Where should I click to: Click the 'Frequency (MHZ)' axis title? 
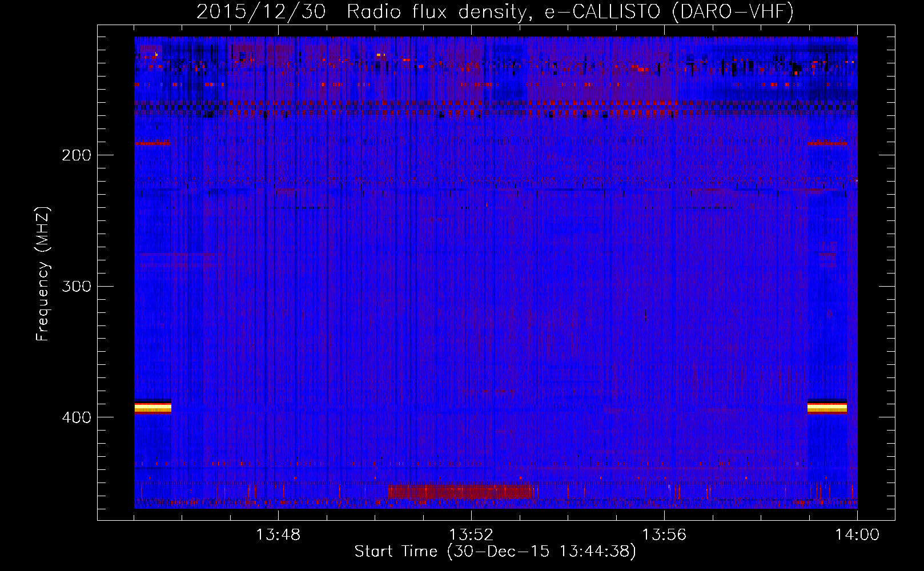click(43, 274)
